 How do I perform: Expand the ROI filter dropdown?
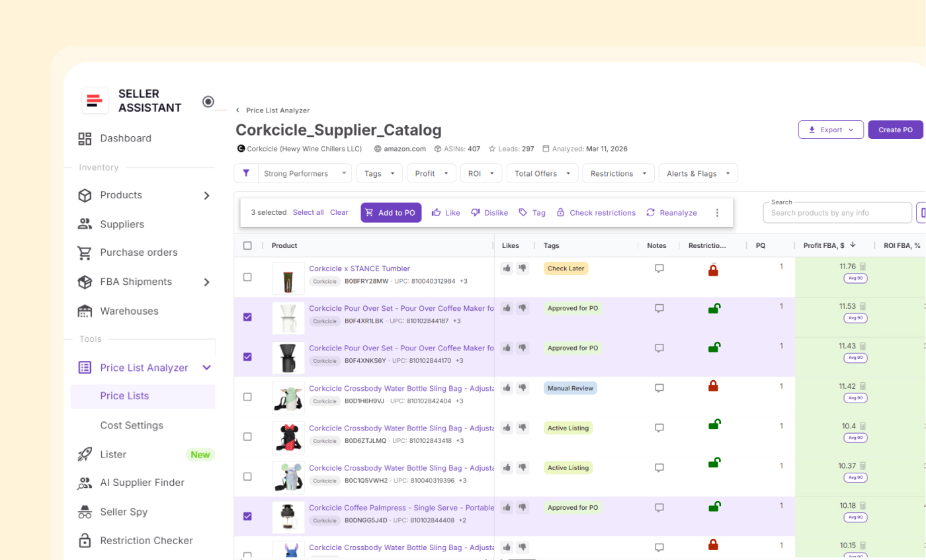481,173
